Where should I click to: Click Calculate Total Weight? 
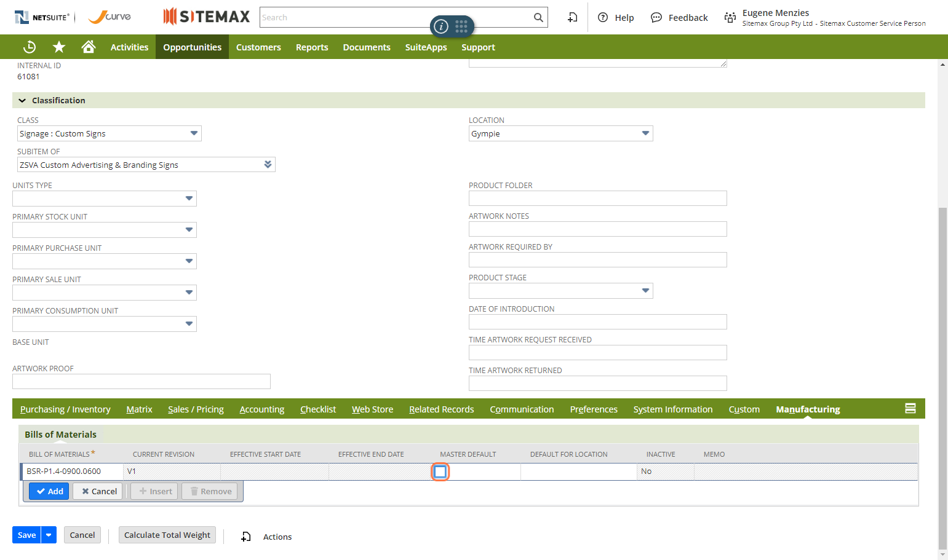pyautogui.click(x=167, y=535)
